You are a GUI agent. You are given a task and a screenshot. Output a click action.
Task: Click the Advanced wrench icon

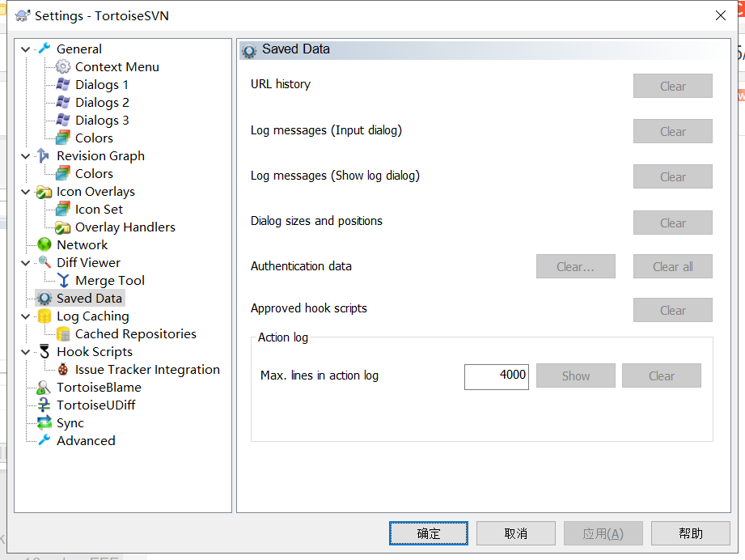coord(44,441)
